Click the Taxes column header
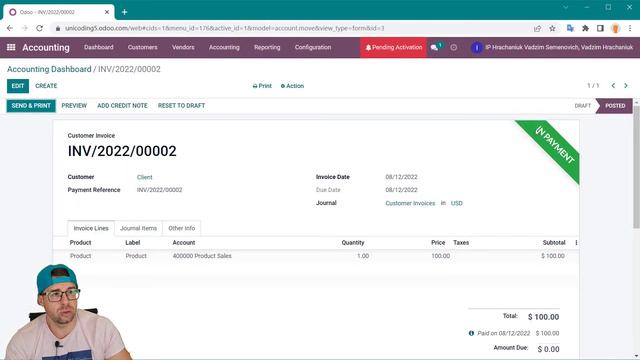This screenshot has width=640, height=360. click(x=461, y=242)
